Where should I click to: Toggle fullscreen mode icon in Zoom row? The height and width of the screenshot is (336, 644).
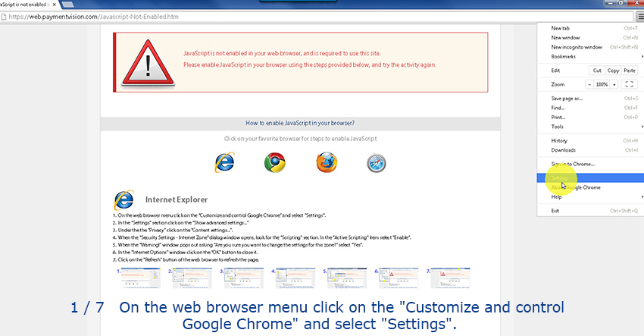(629, 84)
